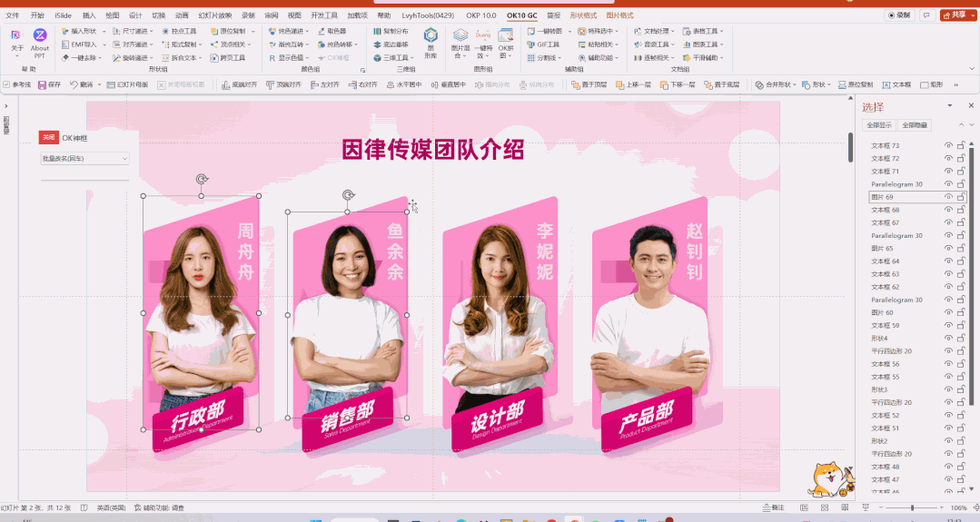
Task: Click 垂直居中 center vertically
Action: [448, 84]
